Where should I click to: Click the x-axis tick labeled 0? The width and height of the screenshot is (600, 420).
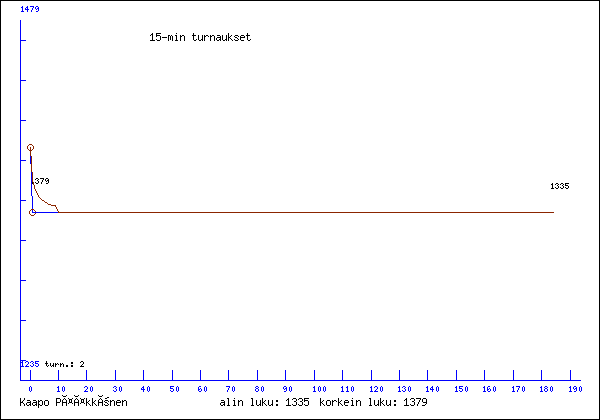(30, 388)
